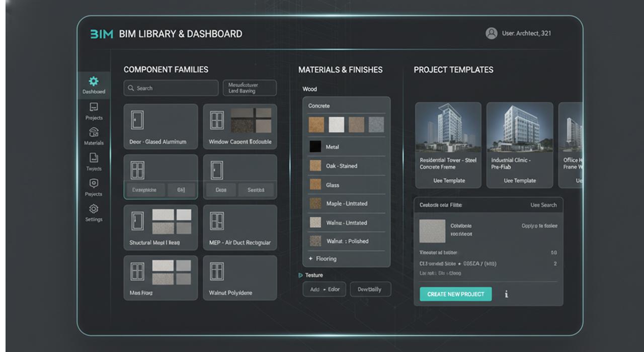The width and height of the screenshot is (644, 352).
Task: Click the Create New Project button
Action: (x=455, y=294)
